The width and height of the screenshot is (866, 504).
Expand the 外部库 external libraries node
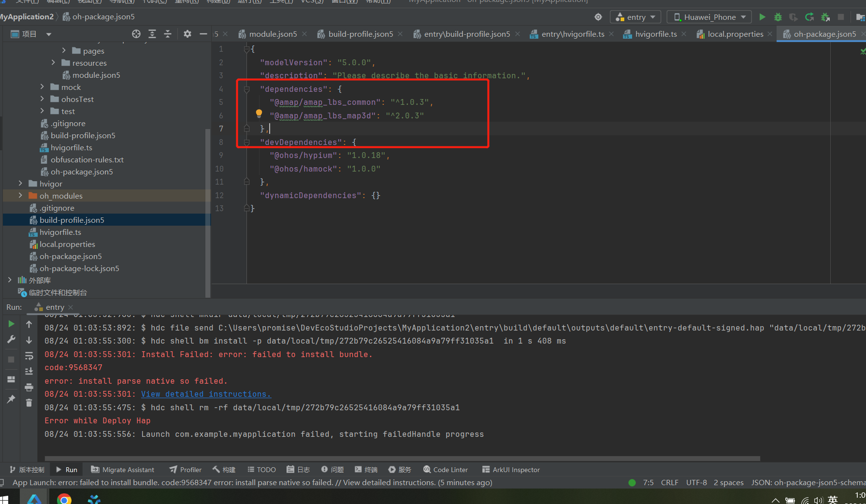10,280
